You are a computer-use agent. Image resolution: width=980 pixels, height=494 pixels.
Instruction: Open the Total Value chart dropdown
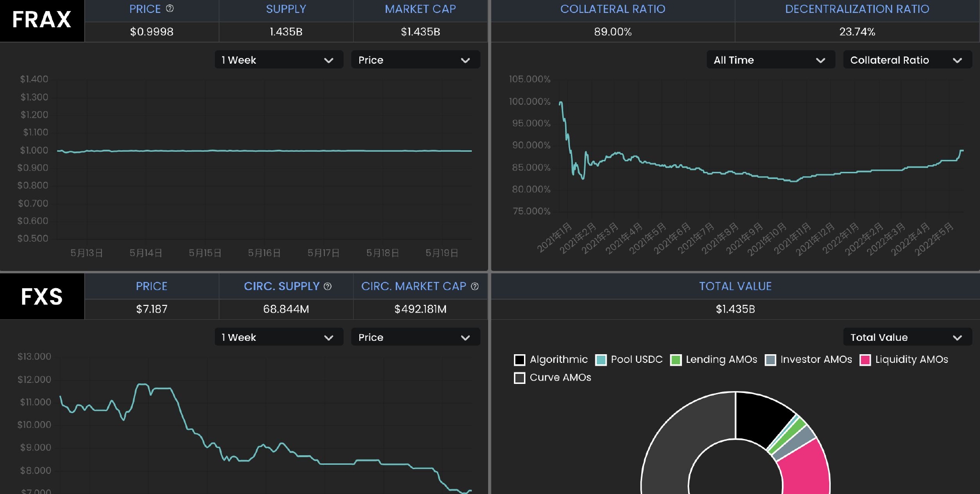pyautogui.click(x=907, y=337)
